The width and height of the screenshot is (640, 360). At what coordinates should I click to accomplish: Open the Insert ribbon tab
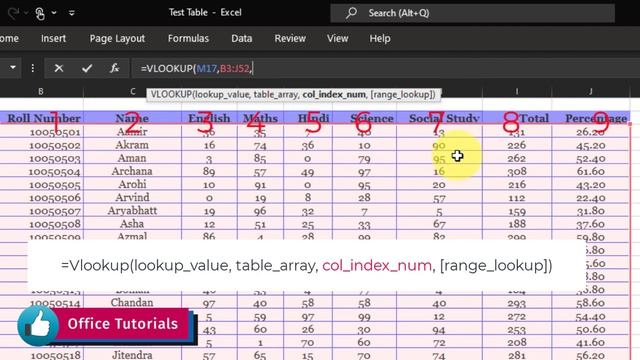pos(53,38)
